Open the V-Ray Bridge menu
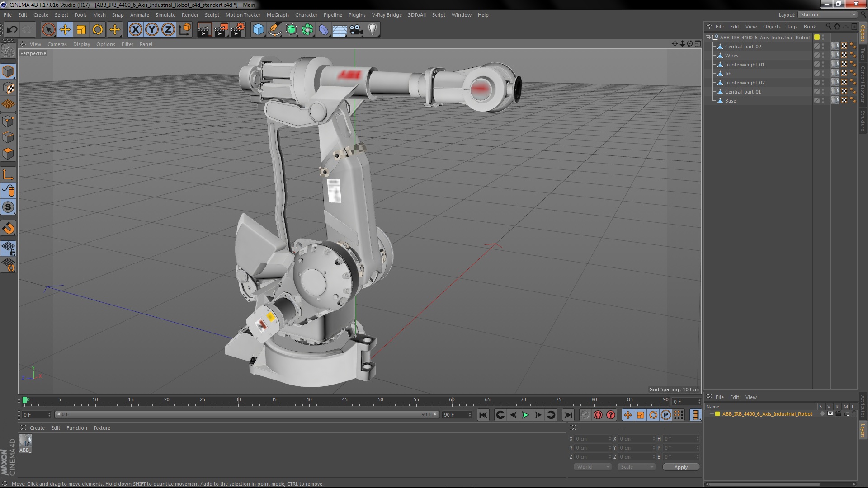 (x=387, y=15)
